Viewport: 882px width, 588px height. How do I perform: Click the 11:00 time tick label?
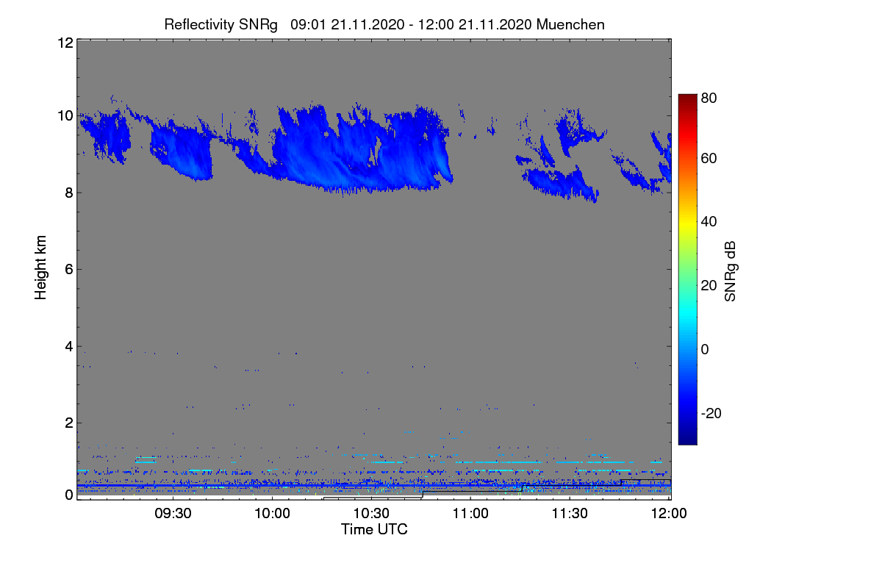click(470, 514)
